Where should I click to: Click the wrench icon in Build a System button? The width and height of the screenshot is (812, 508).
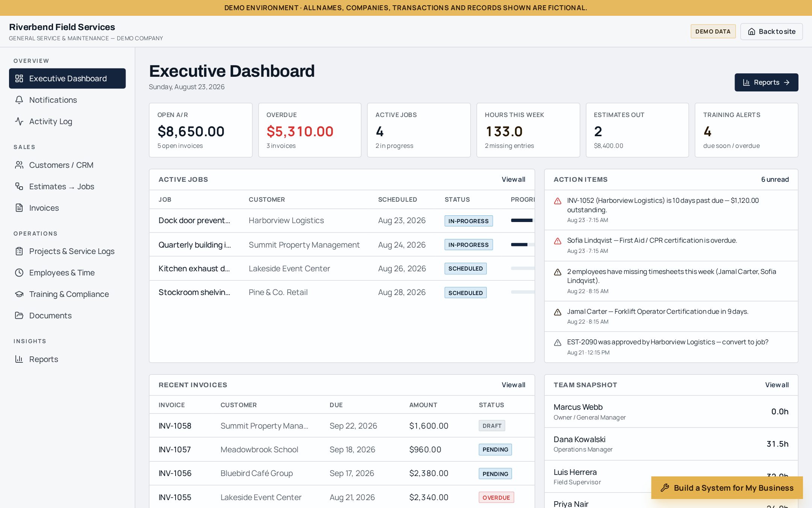tap(665, 488)
